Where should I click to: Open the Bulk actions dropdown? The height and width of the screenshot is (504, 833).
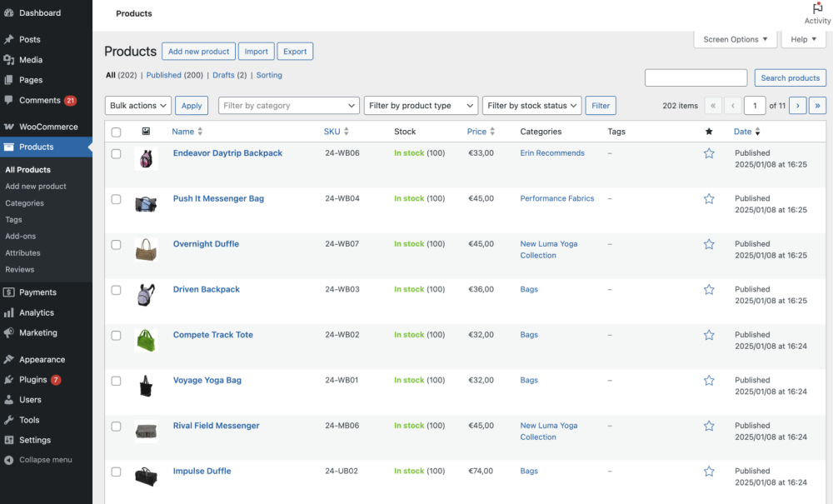138,105
